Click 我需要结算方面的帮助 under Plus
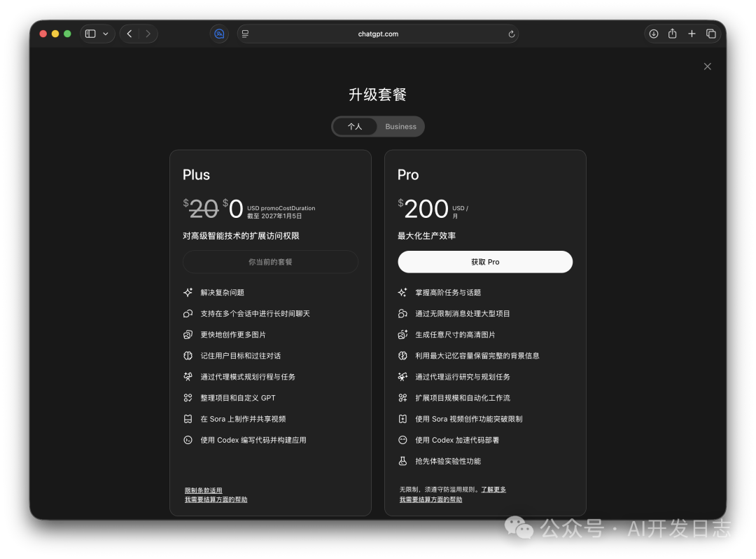756x559 pixels. click(x=216, y=499)
